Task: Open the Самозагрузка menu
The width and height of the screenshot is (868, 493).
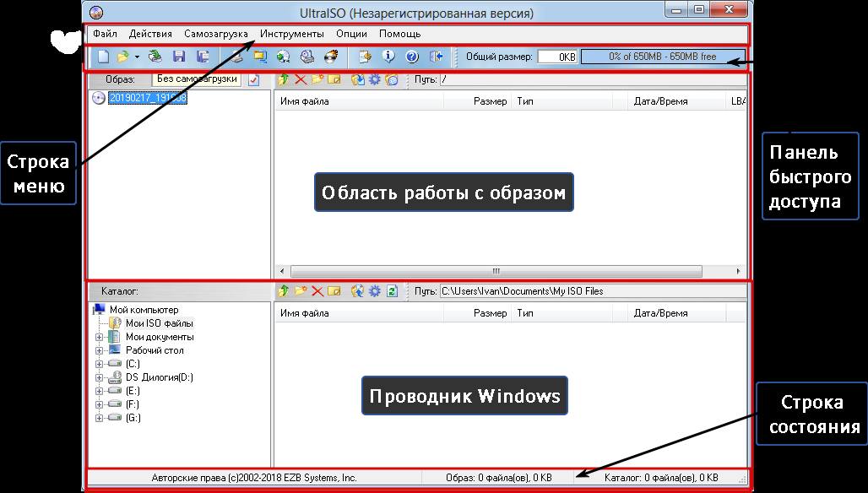Action: [x=216, y=34]
